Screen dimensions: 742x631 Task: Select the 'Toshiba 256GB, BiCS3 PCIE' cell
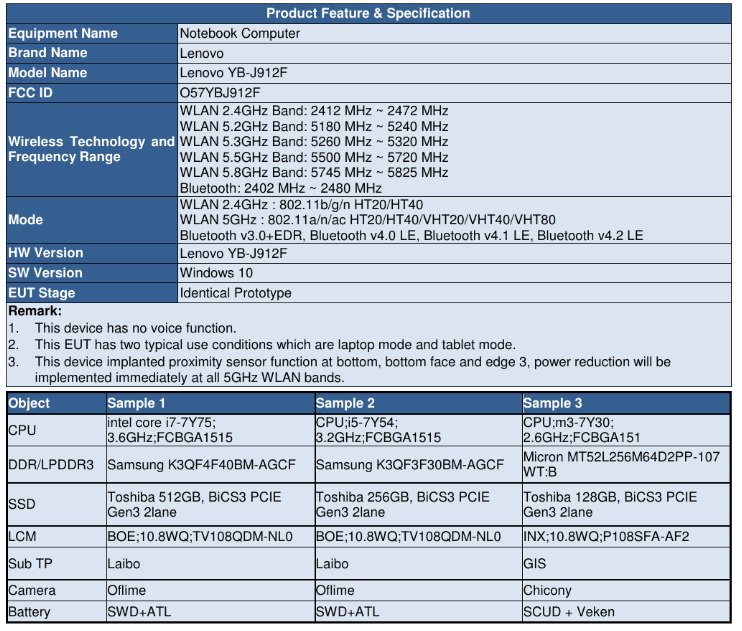[x=419, y=505]
